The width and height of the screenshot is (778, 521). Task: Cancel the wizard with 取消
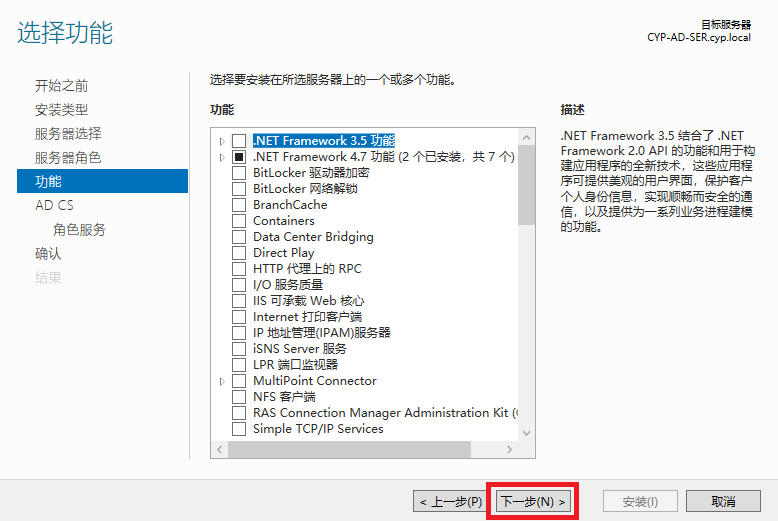pos(723,501)
